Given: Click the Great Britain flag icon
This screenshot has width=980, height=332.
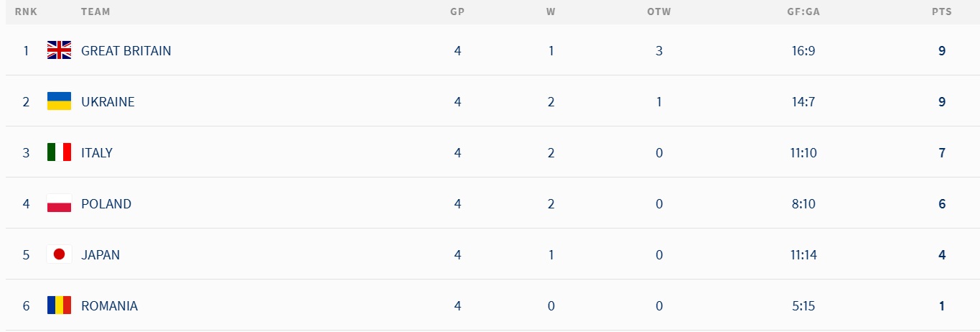Looking at the screenshot, I should click(x=59, y=50).
